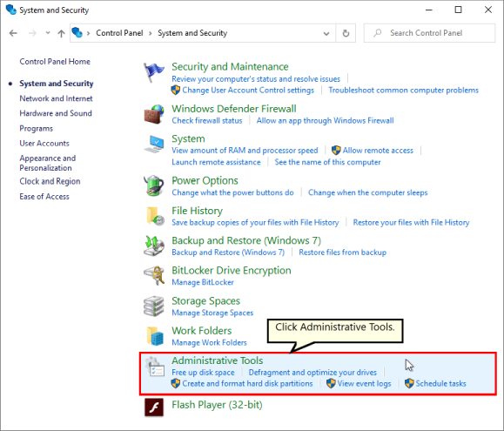The height and width of the screenshot is (431, 504).
Task: Click Manage Storage Spaces
Action: coord(212,313)
